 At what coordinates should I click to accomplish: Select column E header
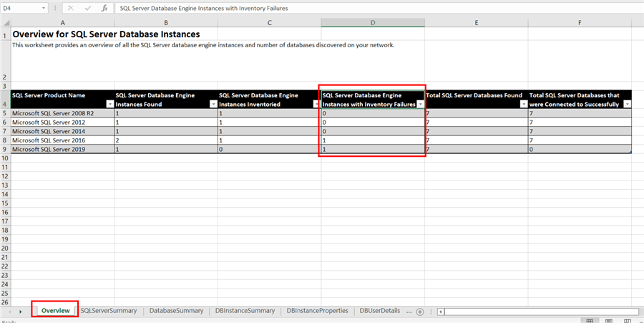(477, 23)
